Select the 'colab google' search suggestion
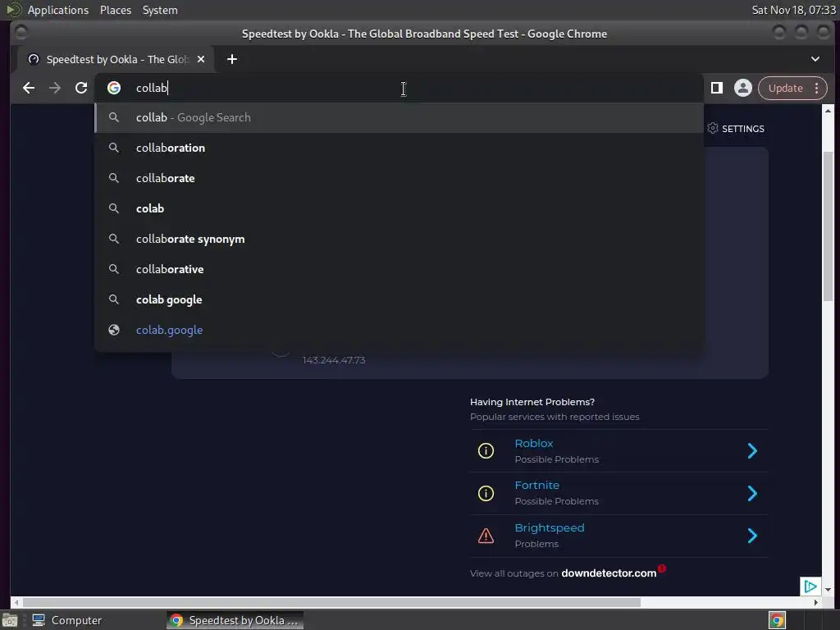Viewport: 840px width, 630px height. pos(399,299)
